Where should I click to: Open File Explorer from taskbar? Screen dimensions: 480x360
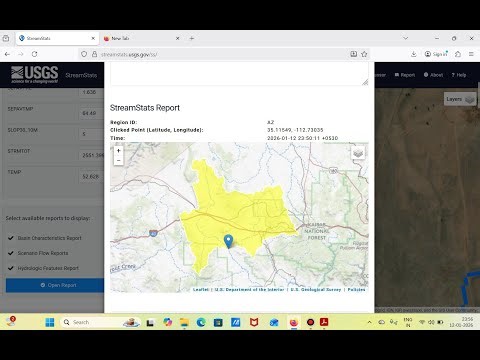click(x=184, y=322)
